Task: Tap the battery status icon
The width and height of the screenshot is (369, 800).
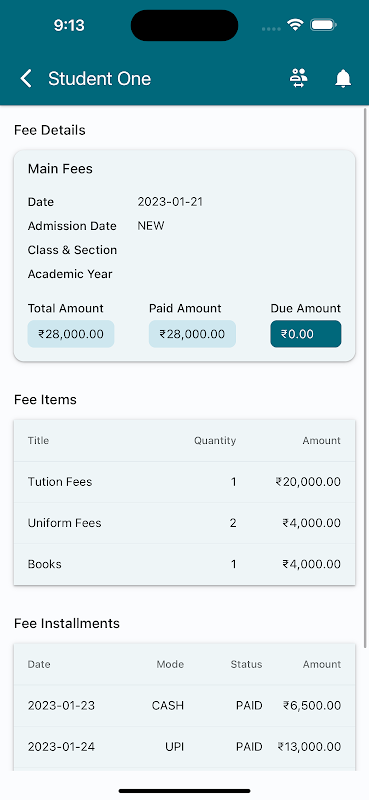Action: (323, 24)
